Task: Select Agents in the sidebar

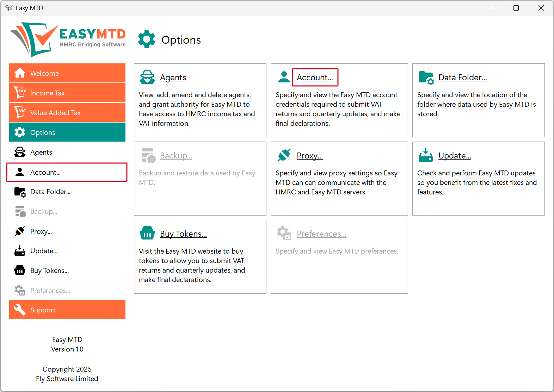Action: pos(67,152)
